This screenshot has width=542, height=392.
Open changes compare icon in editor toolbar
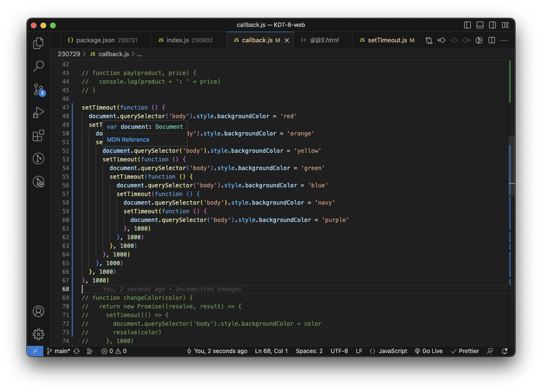tap(429, 40)
